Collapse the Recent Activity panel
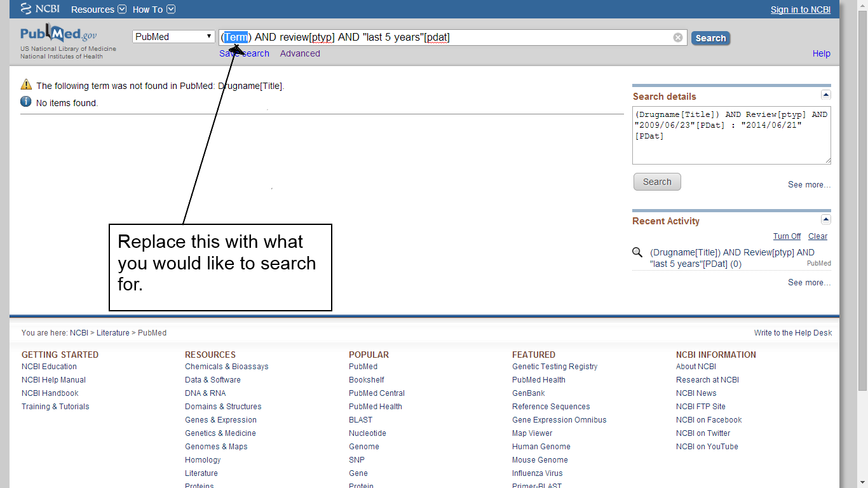Image resolution: width=868 pixels, height=488 pixels. tap(825, 219)
